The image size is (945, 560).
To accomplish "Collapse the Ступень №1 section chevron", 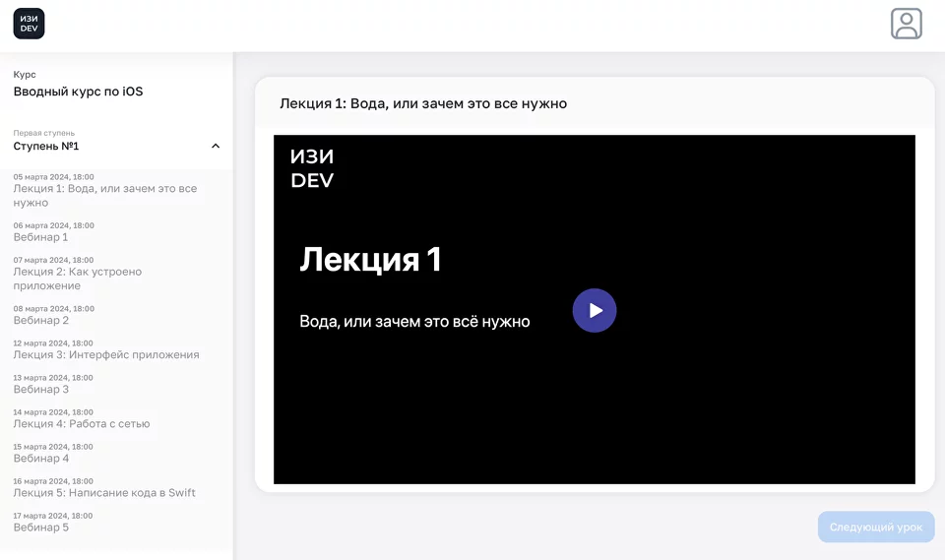I will [x=216, y=147].
